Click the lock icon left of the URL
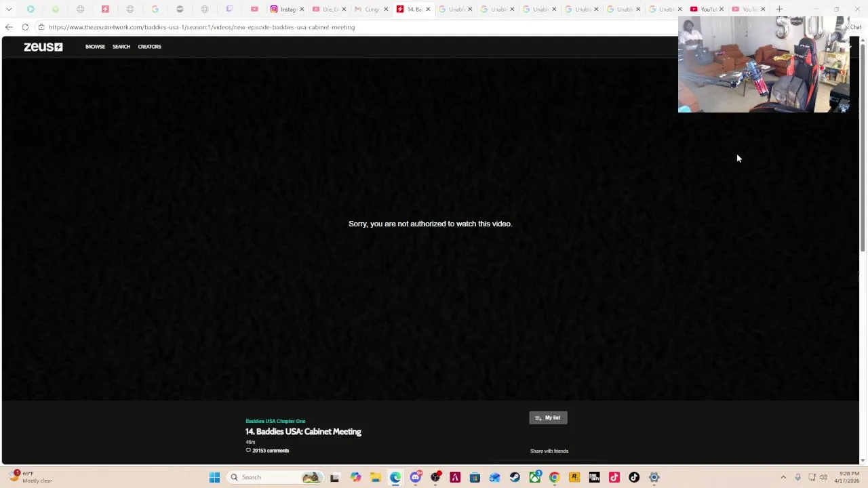868x488 pixels. click(41, 27)
